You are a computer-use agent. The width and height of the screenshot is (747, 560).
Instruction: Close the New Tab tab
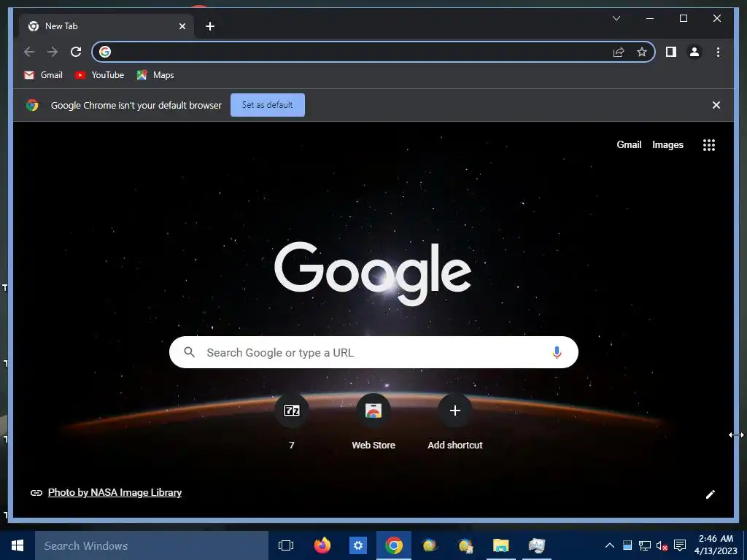tap(182, 26)
